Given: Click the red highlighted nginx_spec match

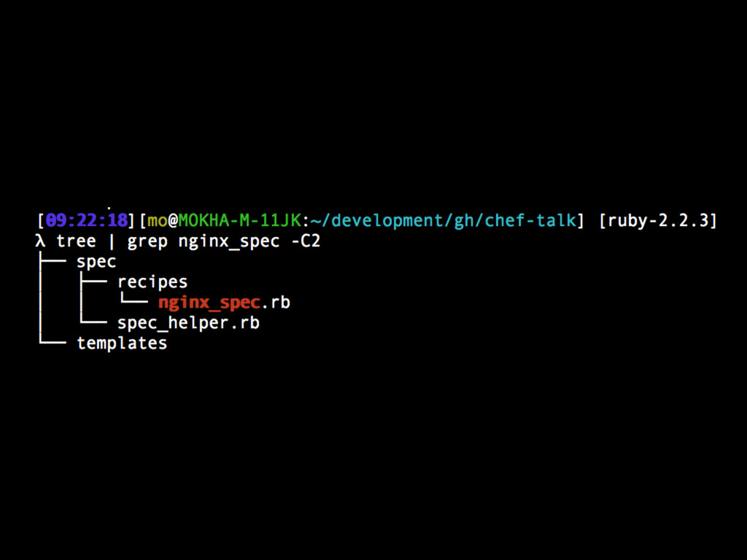Looking at the screenshot, I should click(x=209, y=303).
